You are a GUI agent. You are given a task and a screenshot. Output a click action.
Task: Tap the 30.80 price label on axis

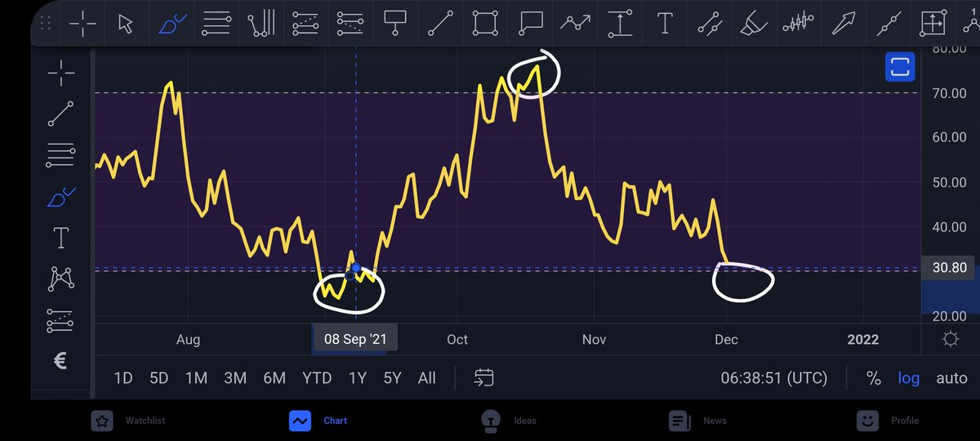948,269
